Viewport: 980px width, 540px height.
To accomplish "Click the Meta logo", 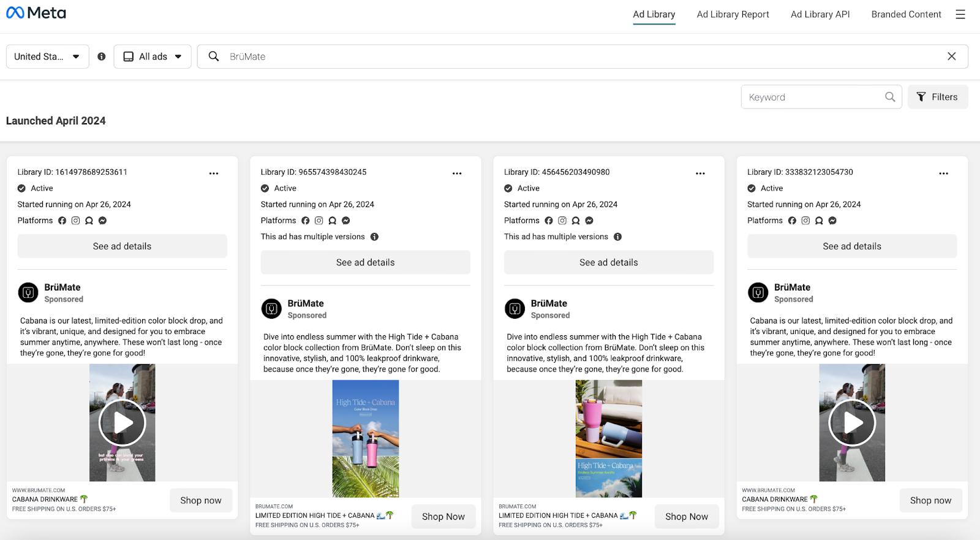I will click(36, 13).
